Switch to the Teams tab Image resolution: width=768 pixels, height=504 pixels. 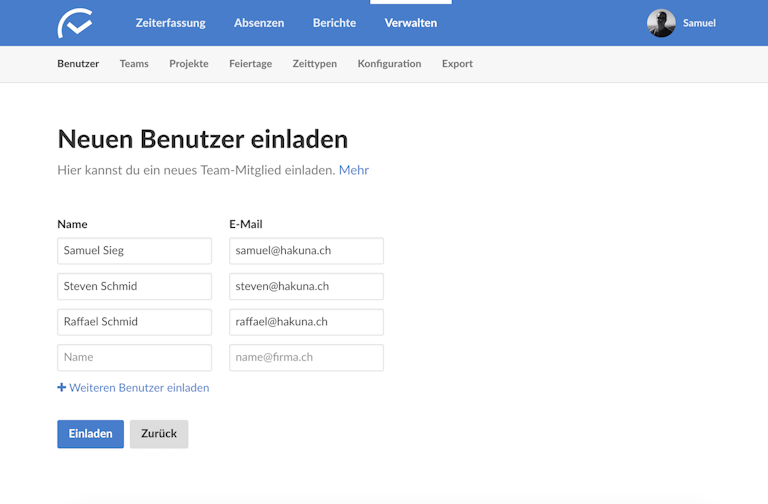coord(134,64)
